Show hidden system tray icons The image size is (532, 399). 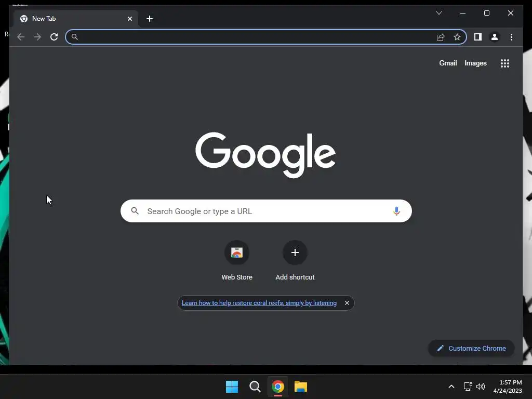coord(451,387)
